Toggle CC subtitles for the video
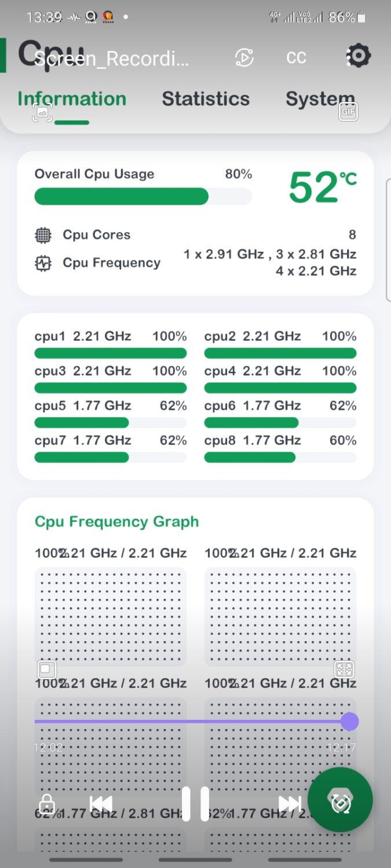 [x=296, y=57]
